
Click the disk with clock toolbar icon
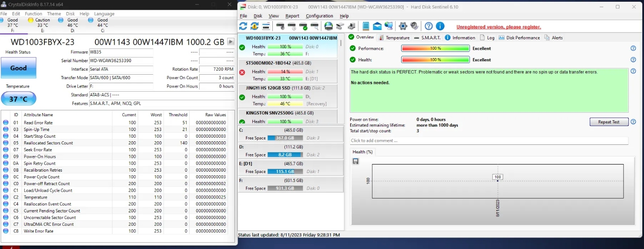click(292, 26)
